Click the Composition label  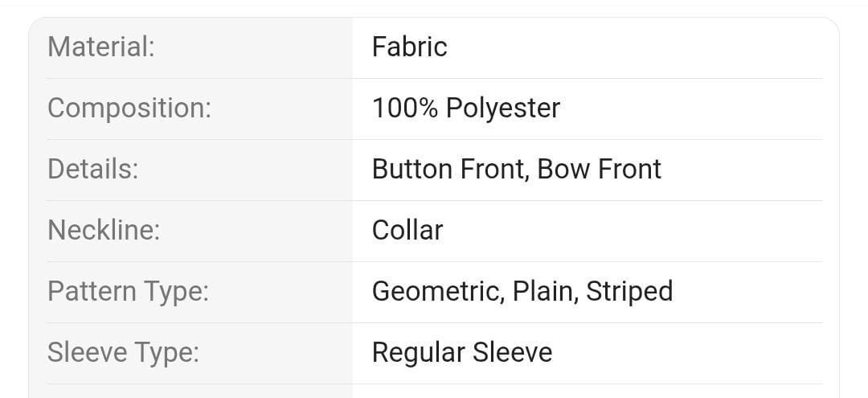tap(129, 108)
